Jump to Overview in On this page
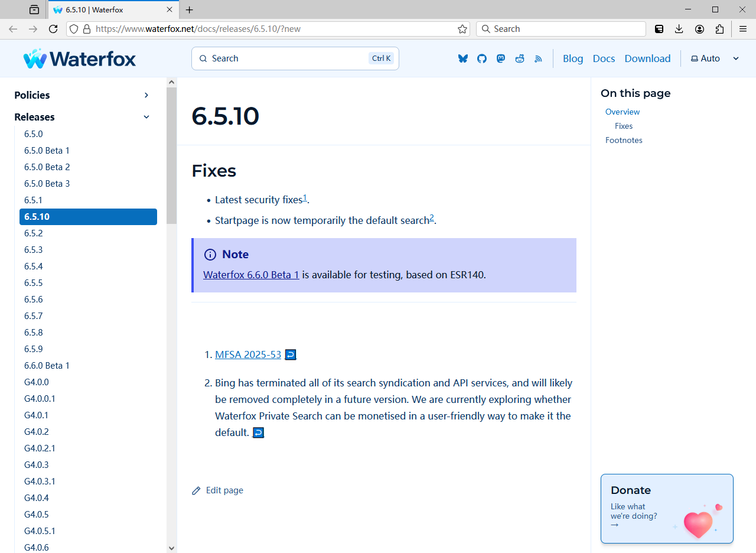Viewport: 756px width, 553px height. click(x=623, y=112)
